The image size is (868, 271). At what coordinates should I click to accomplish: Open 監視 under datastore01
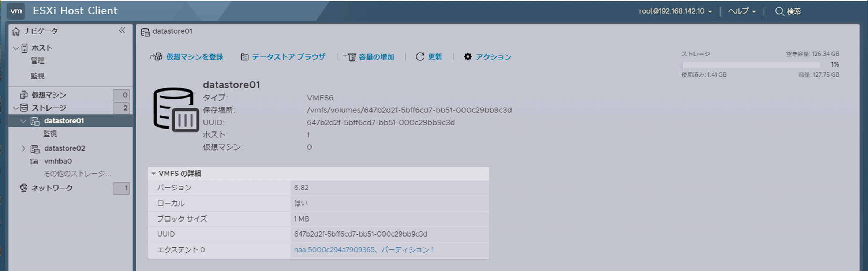click(50, 134)
